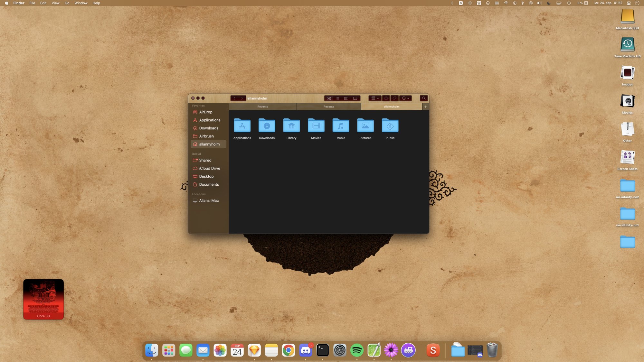Click the Core 33 desktop thumbnail

click(43, 299)
